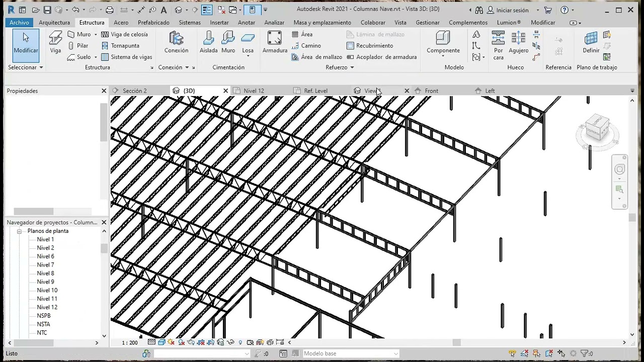The image size is (644, 362).
Task: Open the Acero ribbon tab
Action: pyautogui.click(x=121, y=23)
